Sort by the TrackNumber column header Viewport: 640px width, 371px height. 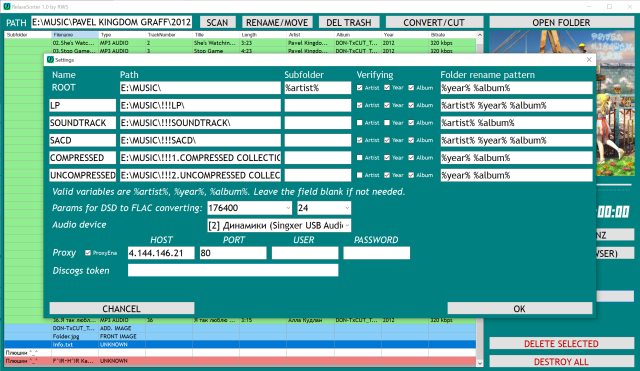(169, 35)
